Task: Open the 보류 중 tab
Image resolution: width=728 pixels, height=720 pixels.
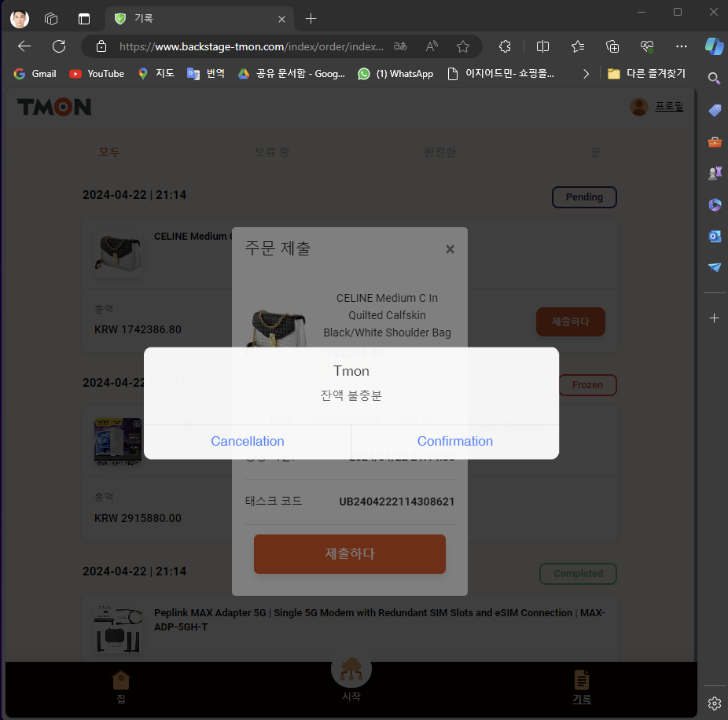Action: pos(272,152)
